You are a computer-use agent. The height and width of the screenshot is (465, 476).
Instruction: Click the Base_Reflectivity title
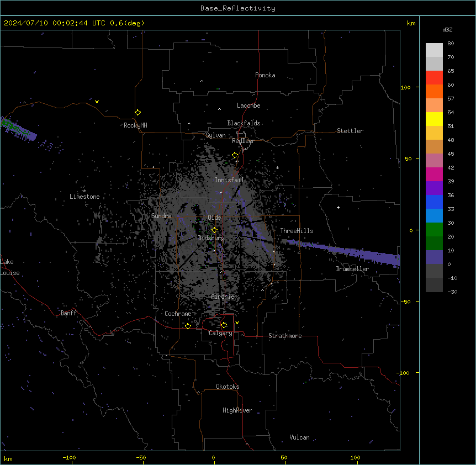(238, 8)
